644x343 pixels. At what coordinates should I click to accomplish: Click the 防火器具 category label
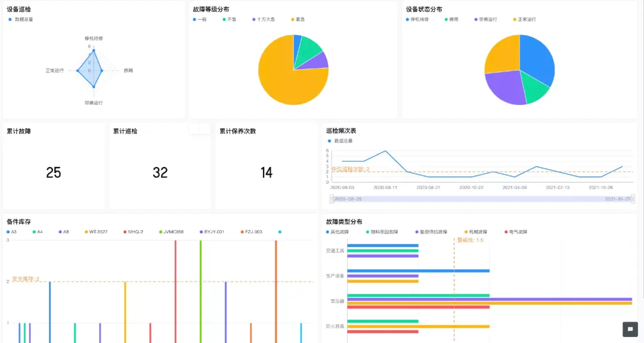[x=335, y=326]
